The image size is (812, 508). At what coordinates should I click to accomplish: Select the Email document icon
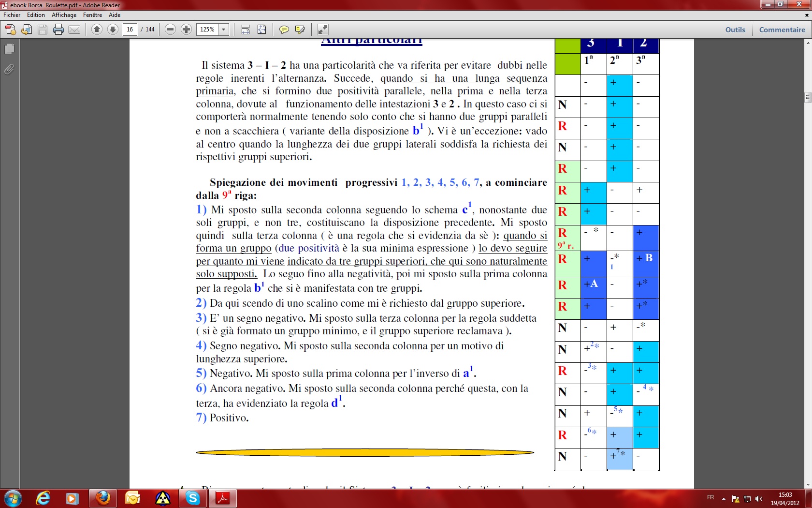coord(74,30)
